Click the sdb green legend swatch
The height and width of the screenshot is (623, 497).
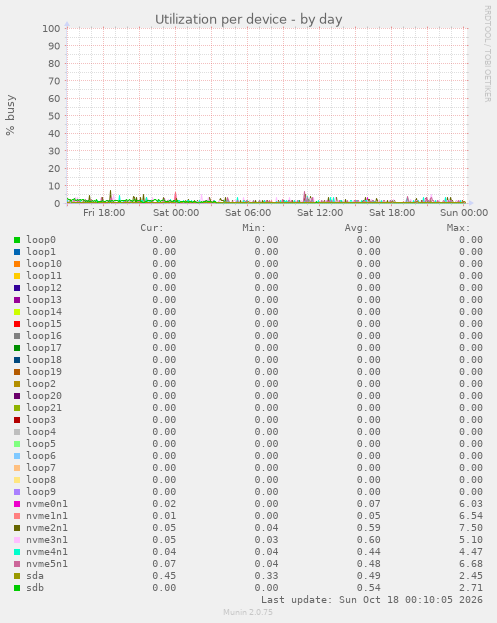[17, 588]
